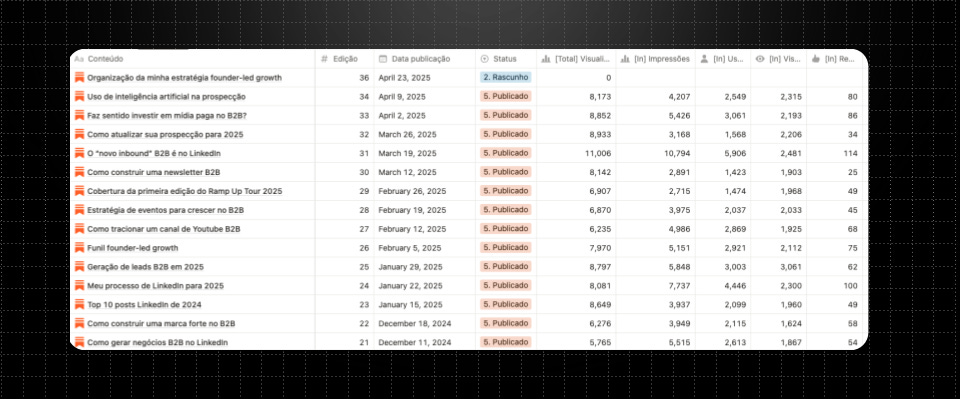The width and height of the screenshot is (960, 399).
Task: Click the page icon beside 'Organização da minha estratégia founder-led growth'
Action: [x=79, y=78]
